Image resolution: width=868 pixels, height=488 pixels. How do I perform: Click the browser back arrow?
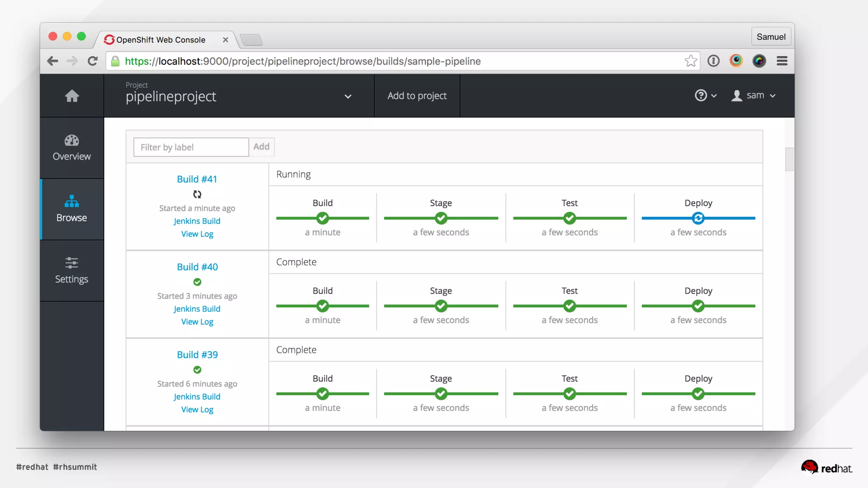point(53,61)
